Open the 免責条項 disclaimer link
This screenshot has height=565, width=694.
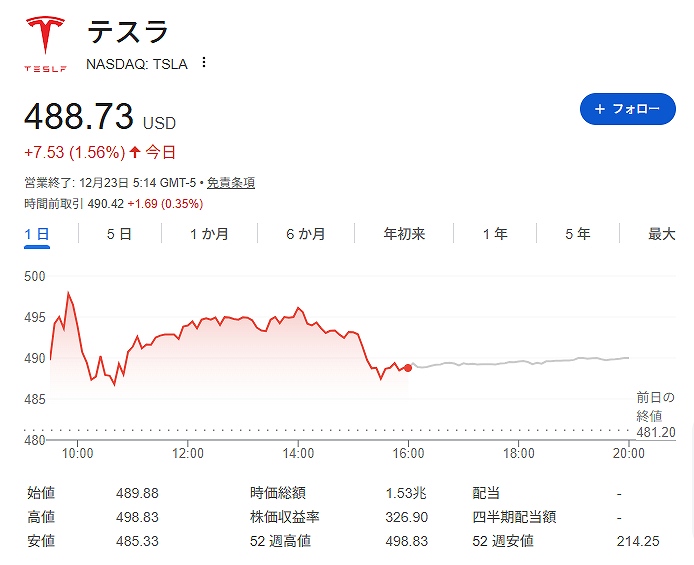click(x=230, y=183)
